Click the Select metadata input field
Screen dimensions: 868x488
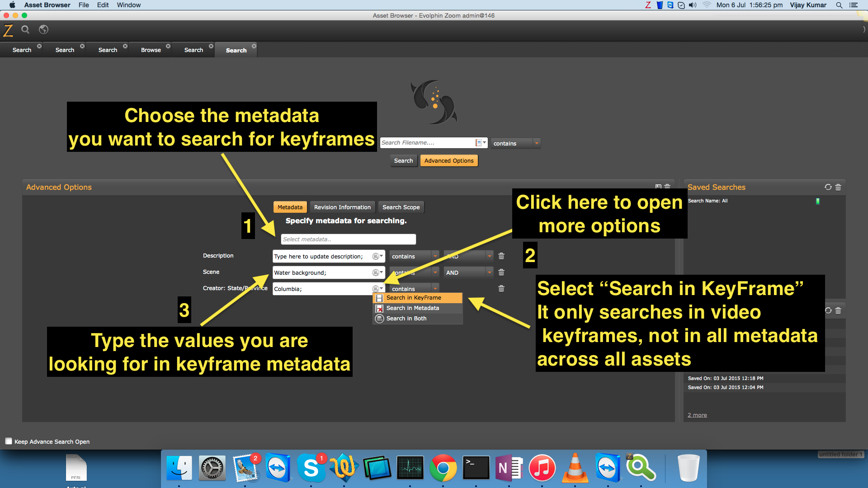coord(348,239)
